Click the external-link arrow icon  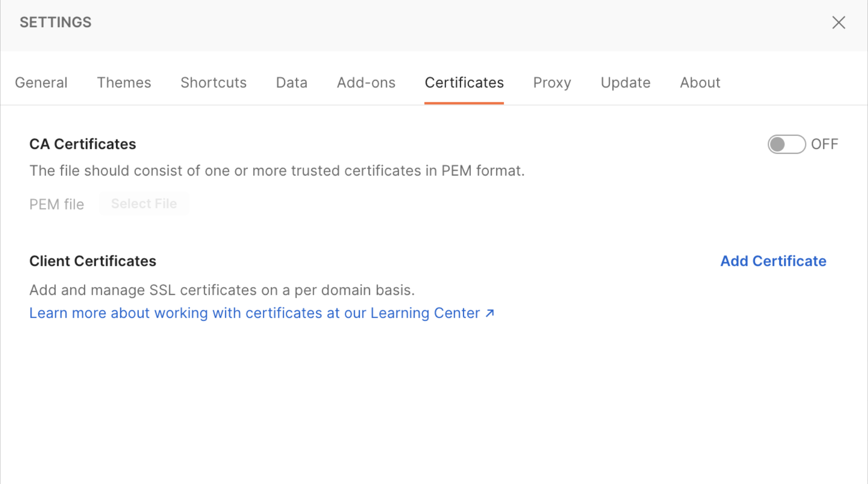click(x=490, y=313)
